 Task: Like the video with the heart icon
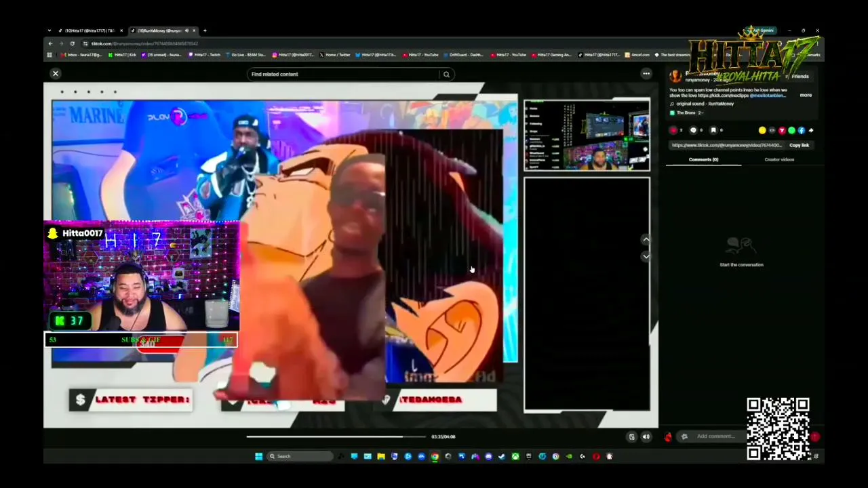[x=673, y=130]
